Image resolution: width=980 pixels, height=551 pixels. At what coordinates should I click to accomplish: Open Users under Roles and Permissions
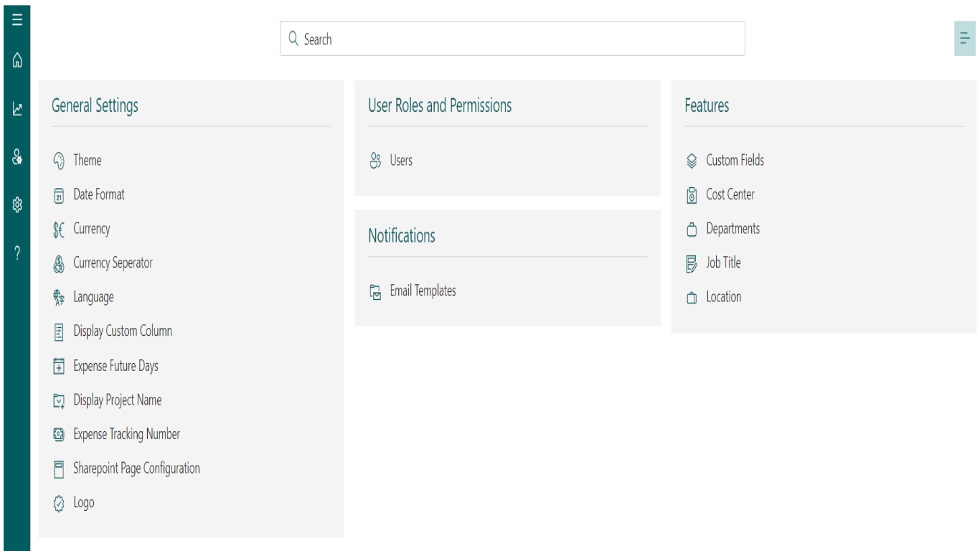[x=401, y=161]
